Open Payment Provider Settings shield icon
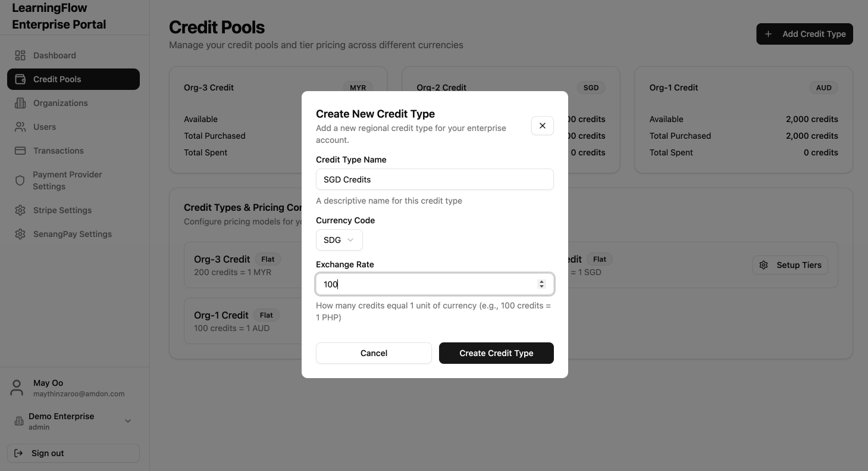 click(20, 180)
